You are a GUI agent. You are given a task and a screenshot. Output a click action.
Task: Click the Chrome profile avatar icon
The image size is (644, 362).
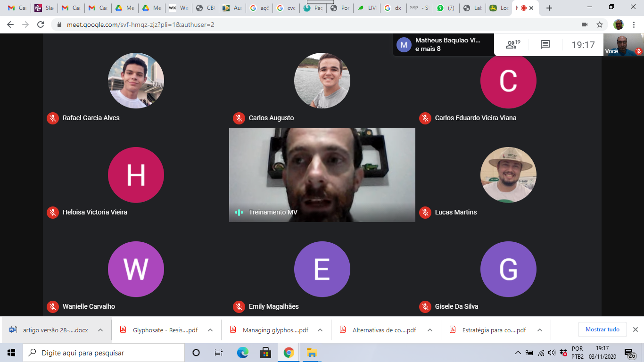point(618,25)
